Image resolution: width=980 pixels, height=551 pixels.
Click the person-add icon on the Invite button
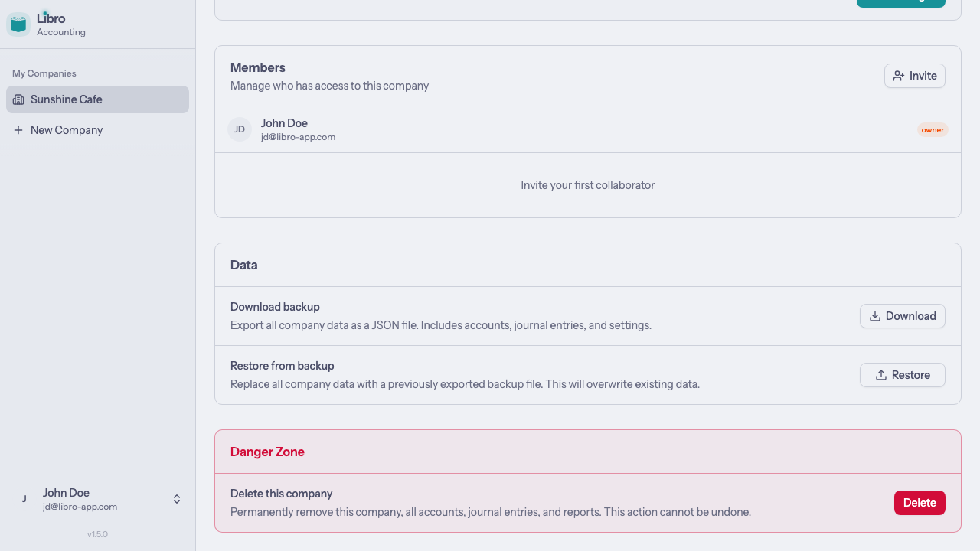pyautogui.click(x=898, y=76)
